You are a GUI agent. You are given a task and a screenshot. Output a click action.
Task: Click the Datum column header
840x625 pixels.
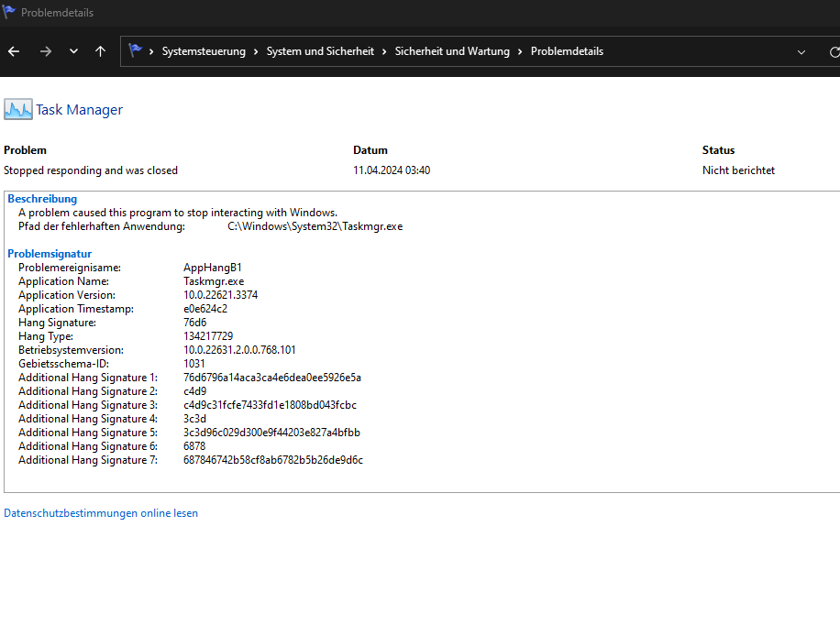pyautogui.click(x=370, y=150)
